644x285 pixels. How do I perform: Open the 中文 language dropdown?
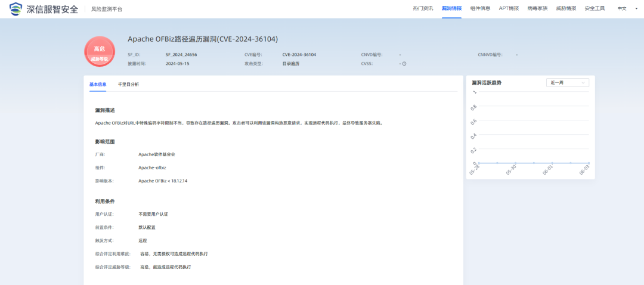[x=627, y=8]
